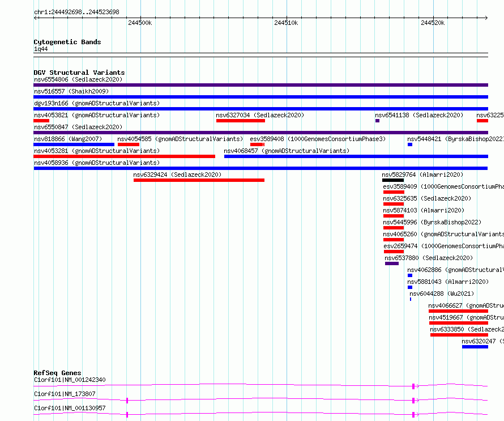Select nsv6333850 Sedlazeck label
Image resolution: width=504 pixels, height=421 pixels.
(x=467, y=329)
